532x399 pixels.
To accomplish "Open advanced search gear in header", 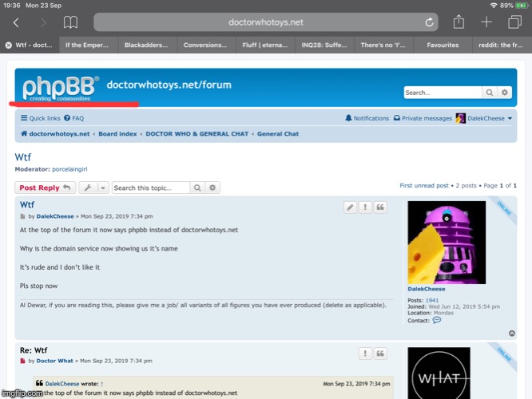I will pos(505,93).
